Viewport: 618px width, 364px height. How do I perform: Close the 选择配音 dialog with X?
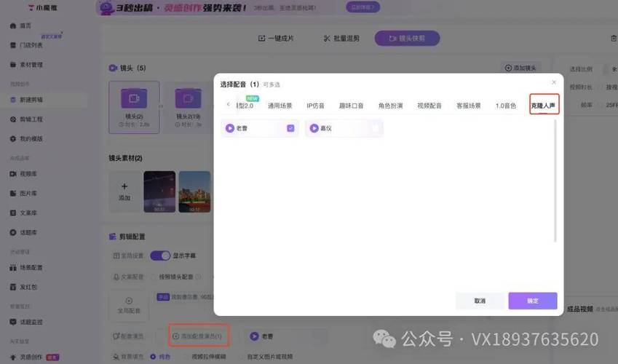pyautogui.click(x=554, y=82)
